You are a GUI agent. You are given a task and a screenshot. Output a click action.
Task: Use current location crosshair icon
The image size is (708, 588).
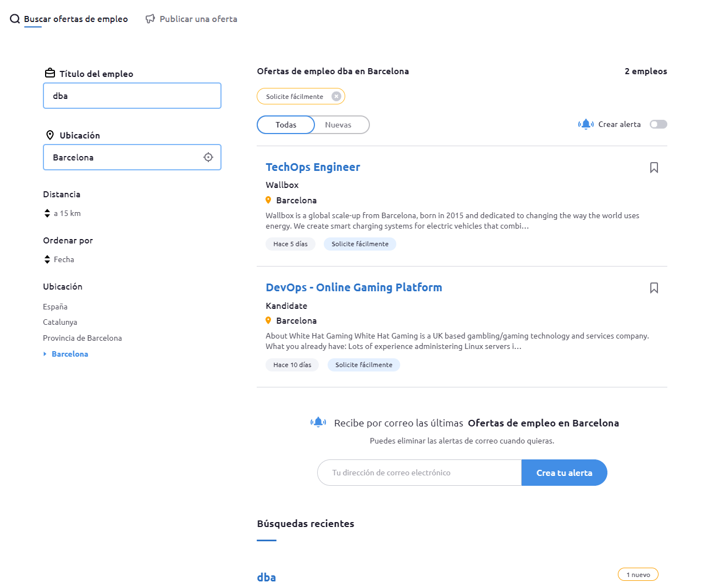point(208,157)
